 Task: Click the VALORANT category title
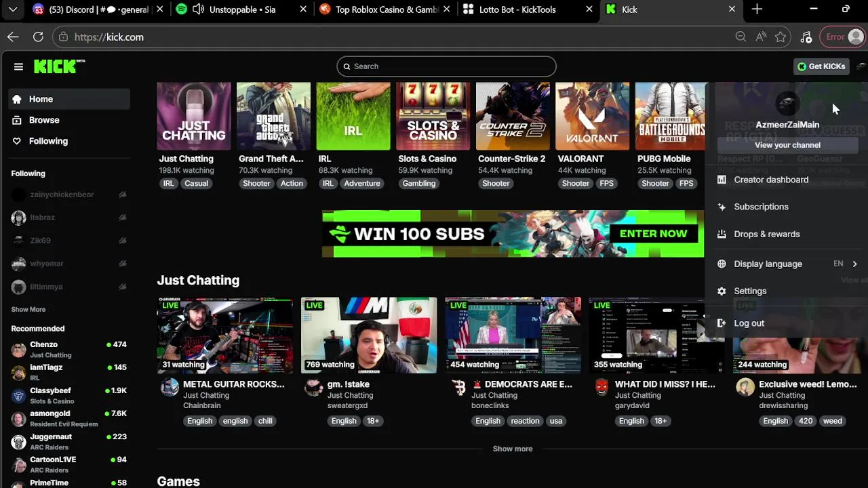click(580, 159)
